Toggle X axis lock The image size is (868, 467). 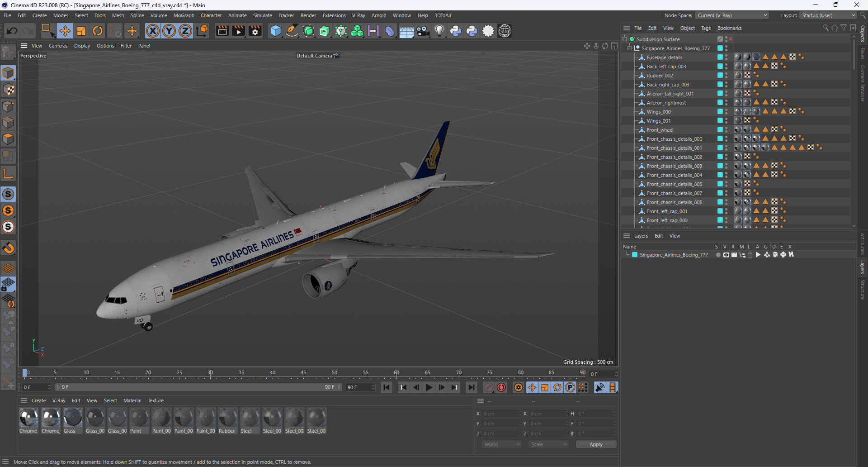point(153,31)
